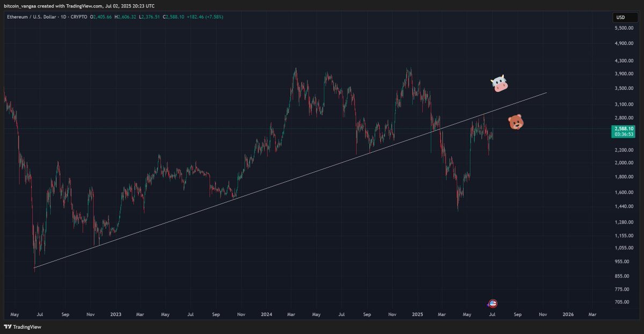Select the bull cow emoji sticker

pos(499,84)
